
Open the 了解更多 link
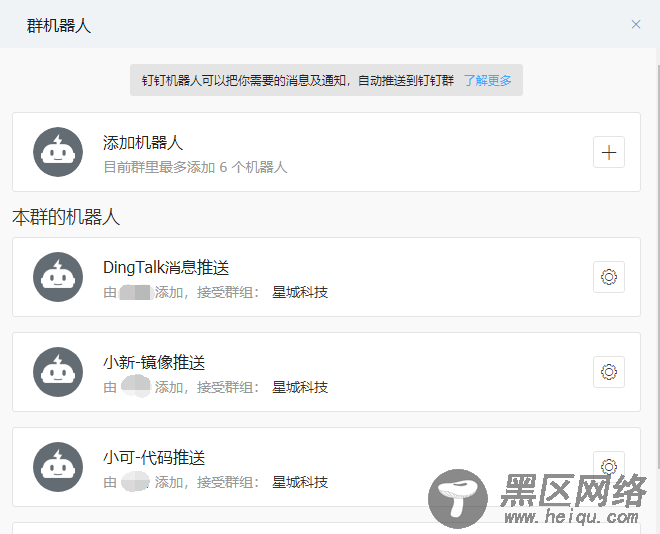(x=487, y=80)
